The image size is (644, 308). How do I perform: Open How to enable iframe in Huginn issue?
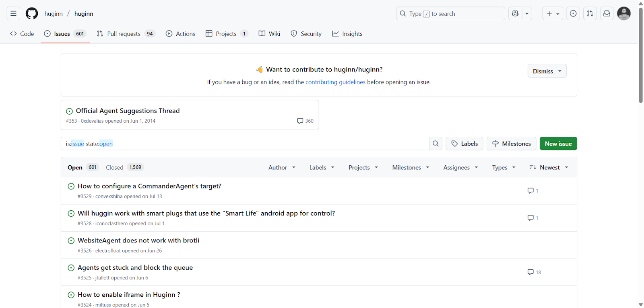tap(129, 295)
